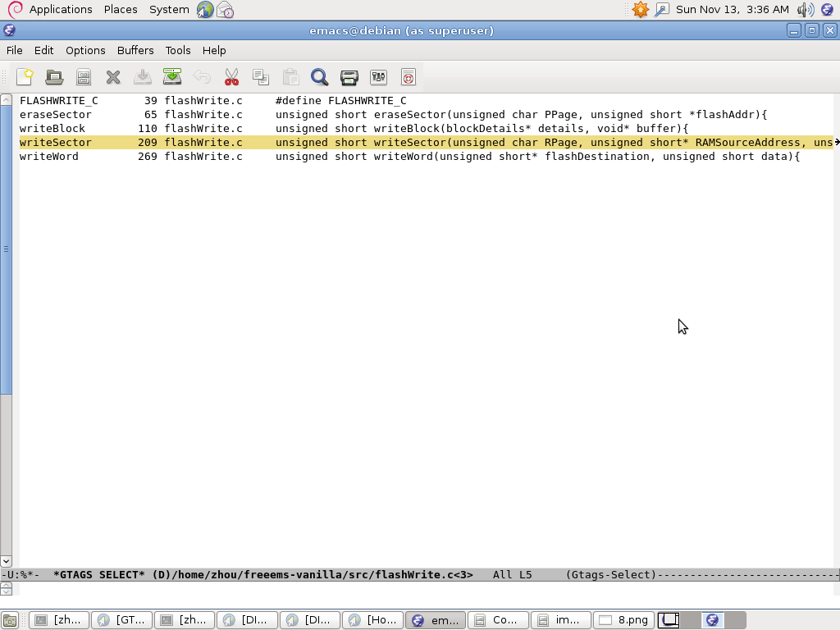This screenshot has width=840, height=630.
Task: Expand the Options menu
Action: click(85, 50)
